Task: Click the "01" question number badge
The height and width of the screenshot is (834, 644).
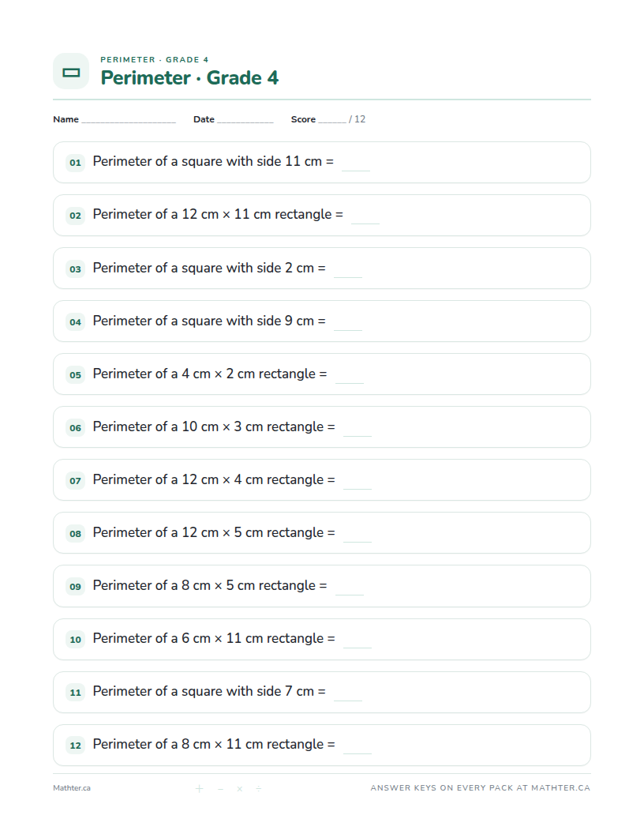Action: (76, 163)
